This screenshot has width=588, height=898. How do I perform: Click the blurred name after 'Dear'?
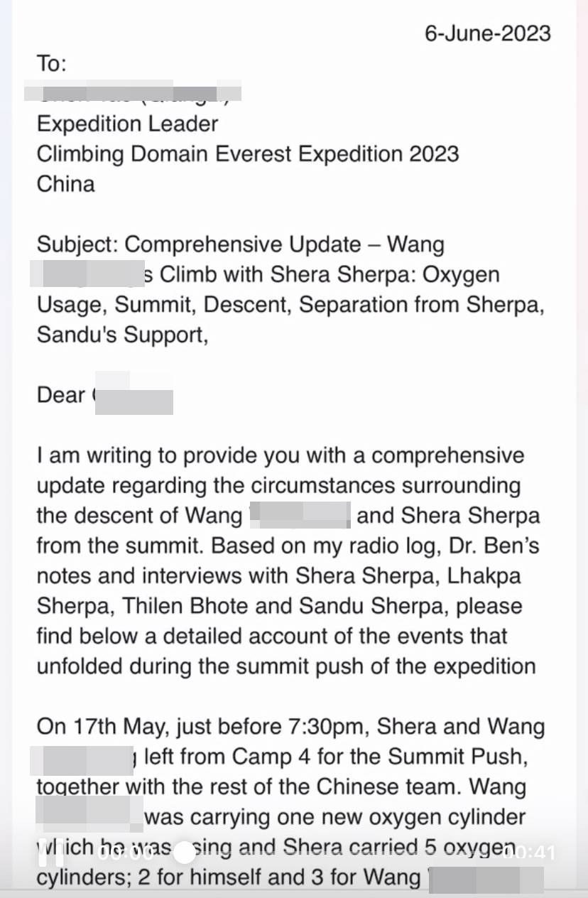click(x=134, y=394)
